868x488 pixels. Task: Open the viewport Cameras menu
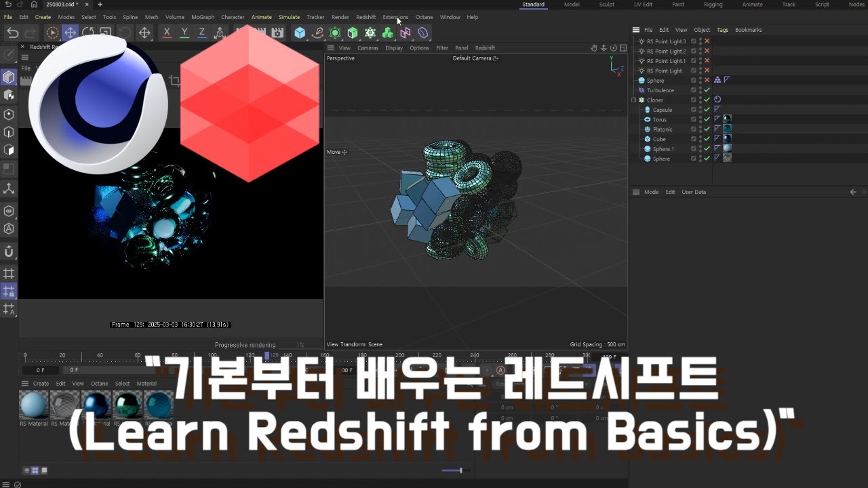[368, 48]
